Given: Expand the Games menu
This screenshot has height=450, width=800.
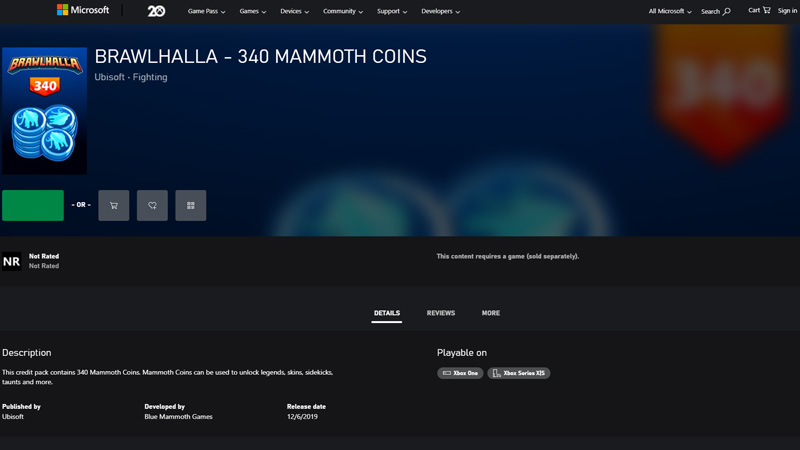Looking at the screenshot, I should [253, 11].
